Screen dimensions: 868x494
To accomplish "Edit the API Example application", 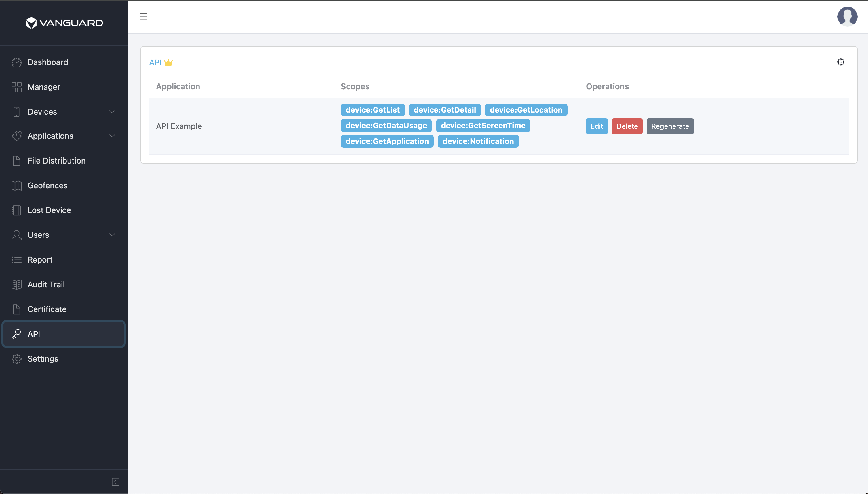I will [x=596, y=126].
